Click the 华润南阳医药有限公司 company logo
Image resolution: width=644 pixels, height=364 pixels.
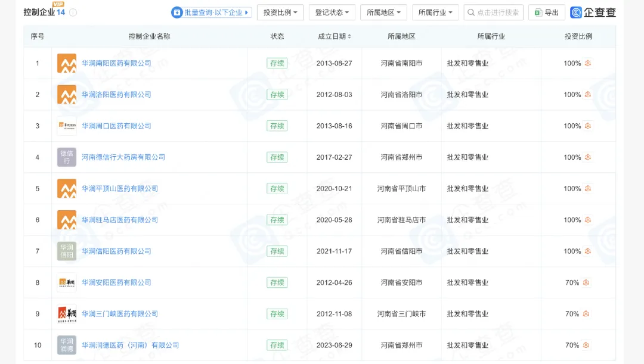coord(67,63)
